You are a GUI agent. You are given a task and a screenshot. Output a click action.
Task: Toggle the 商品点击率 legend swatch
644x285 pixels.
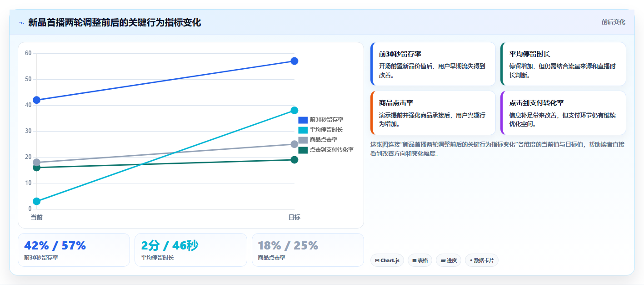303,140
